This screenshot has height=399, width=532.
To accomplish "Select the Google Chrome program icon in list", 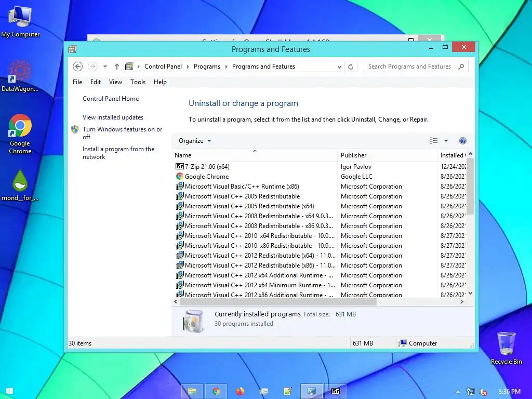I will [179, 177].
